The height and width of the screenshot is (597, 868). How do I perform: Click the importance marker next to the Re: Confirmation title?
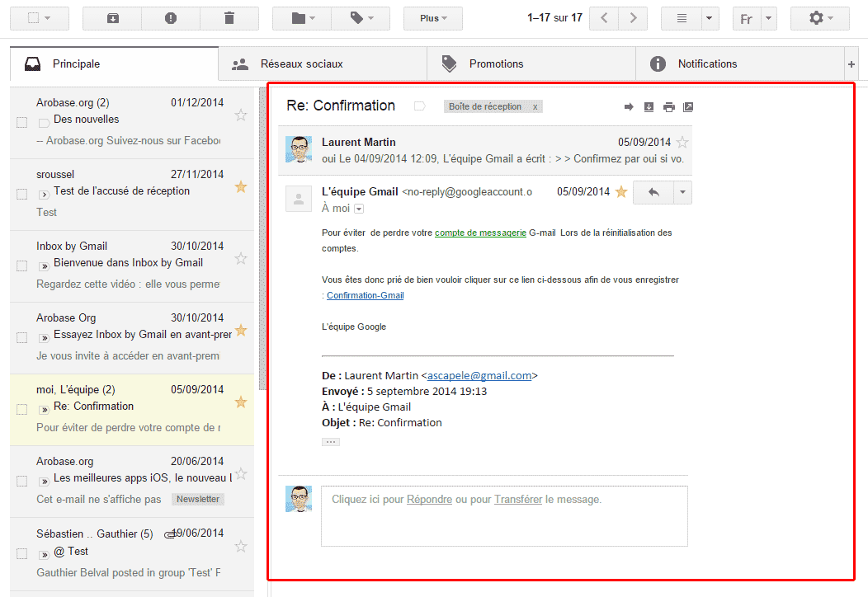[x=420, y=106]
